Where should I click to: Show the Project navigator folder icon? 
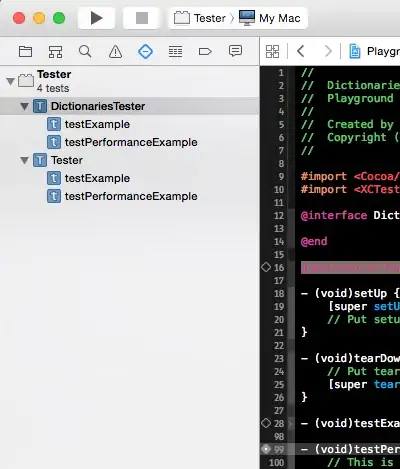[x=25, y=51]
